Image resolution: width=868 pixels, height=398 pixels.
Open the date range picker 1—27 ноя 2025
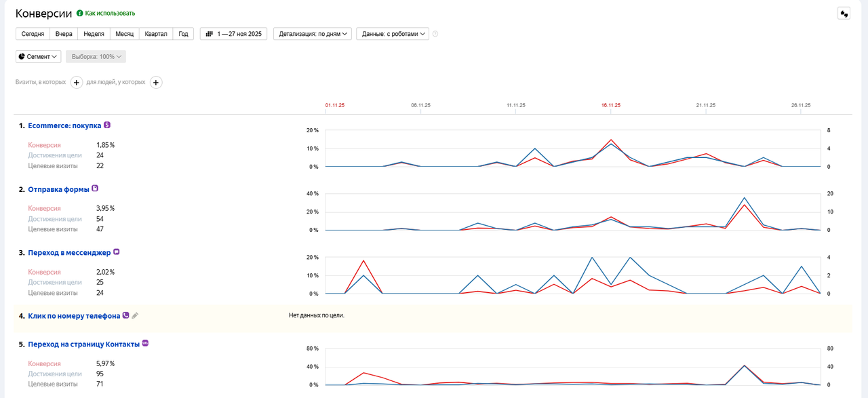tap(233, 34)
